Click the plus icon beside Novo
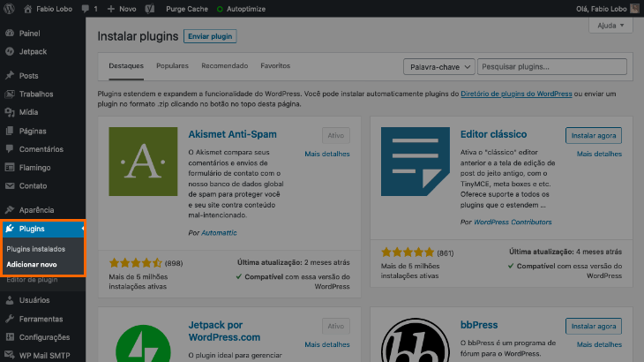Image resolution: width=644 pixels, height=362 pixels. [111, 9]
